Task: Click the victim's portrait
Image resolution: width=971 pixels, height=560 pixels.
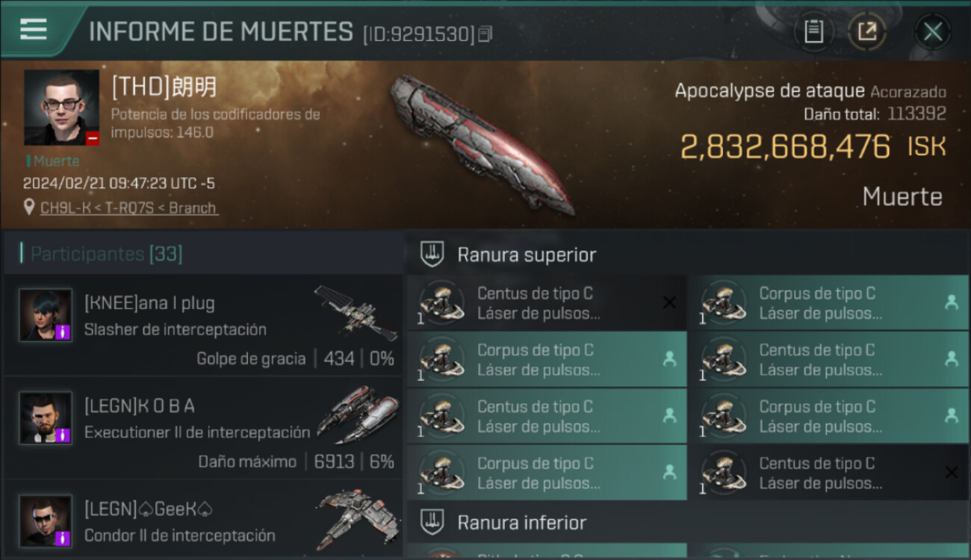Action: 61,108
